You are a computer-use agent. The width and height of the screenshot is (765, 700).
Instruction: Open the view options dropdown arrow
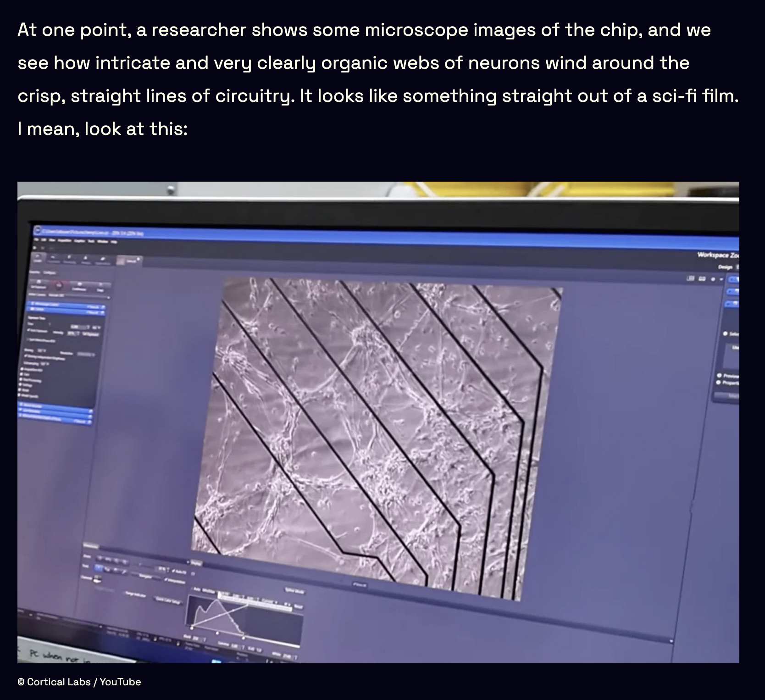721,279
